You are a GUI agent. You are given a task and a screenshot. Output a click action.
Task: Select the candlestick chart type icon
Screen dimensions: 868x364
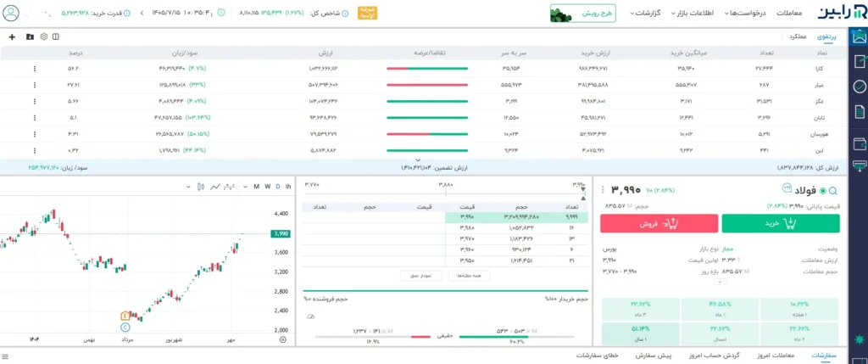pyautogui.click(x=201, y=187)
